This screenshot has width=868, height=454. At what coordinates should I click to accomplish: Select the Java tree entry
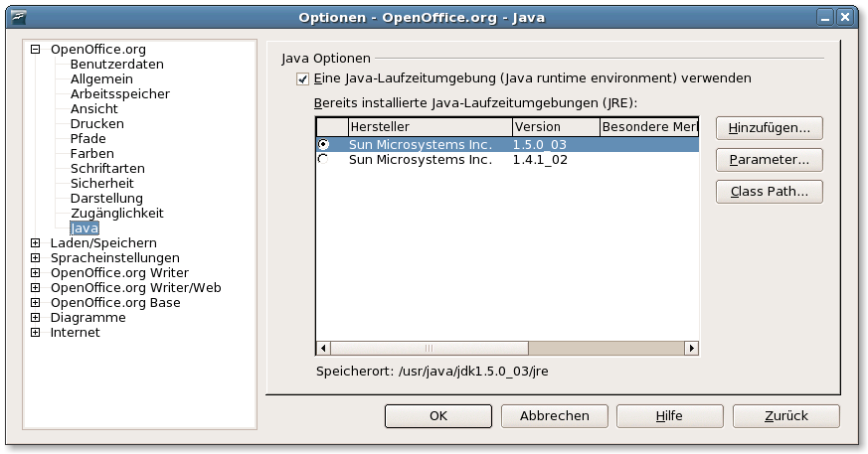click(x=85, y=228)
